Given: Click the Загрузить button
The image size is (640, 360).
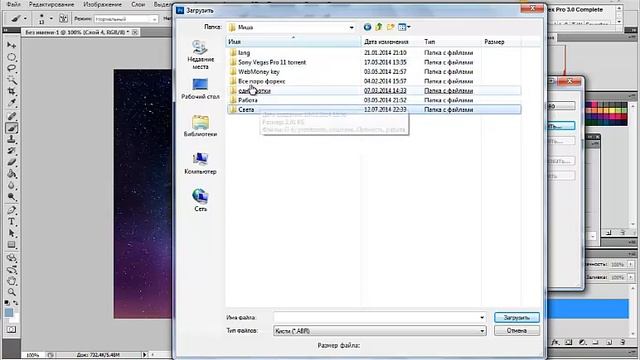Looking at the screenshot, I should coord(517,318).
